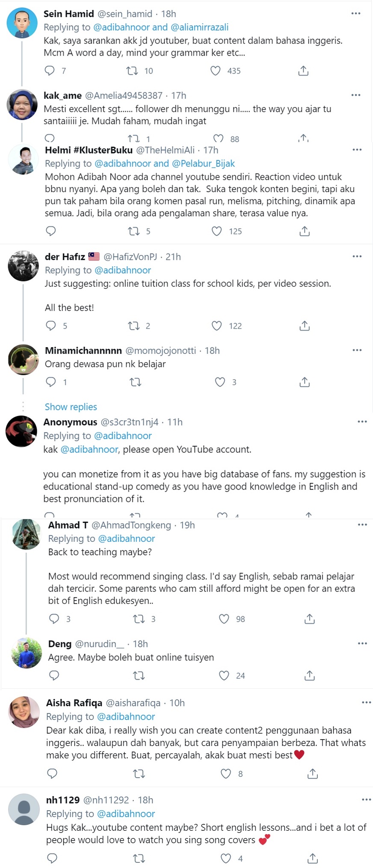Open @Pelabur_Bijak mention in Helmi's reply
This screenshot has height=868, width=373.
pos(203,163)
